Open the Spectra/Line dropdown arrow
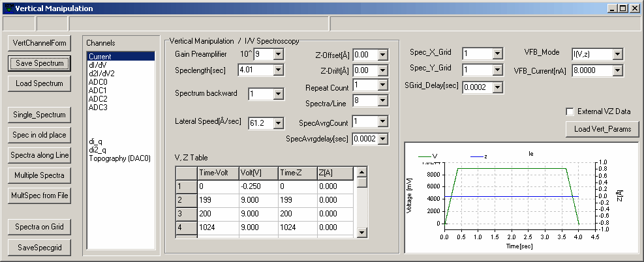The image size is (644, 262). tap(383, 100)
